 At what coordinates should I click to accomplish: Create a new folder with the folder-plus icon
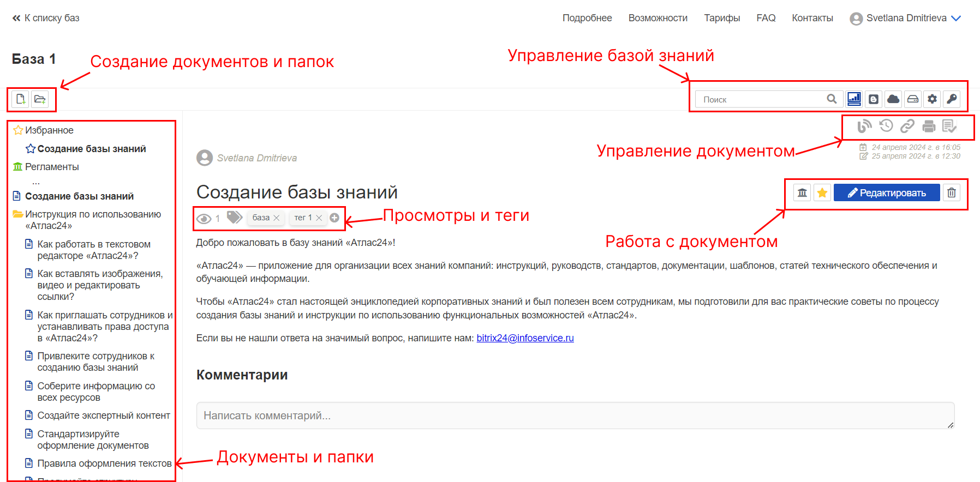pyautogui.click(x=40, y=99)
